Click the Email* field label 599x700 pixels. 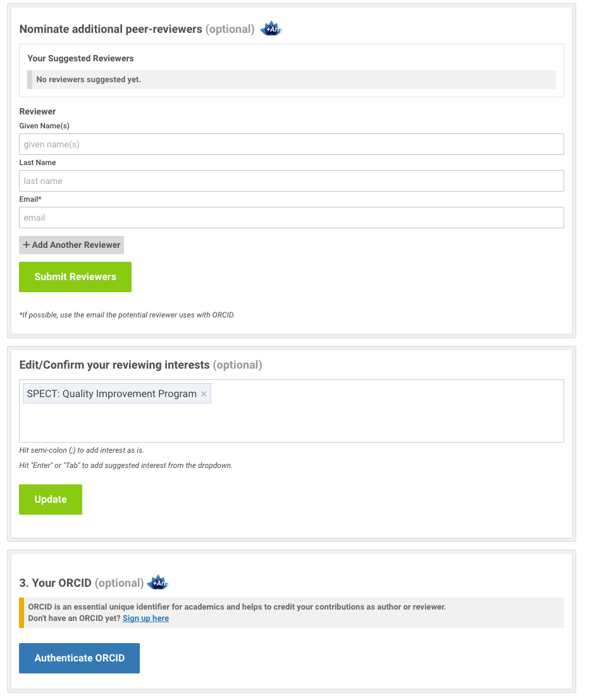coord(30,199)
